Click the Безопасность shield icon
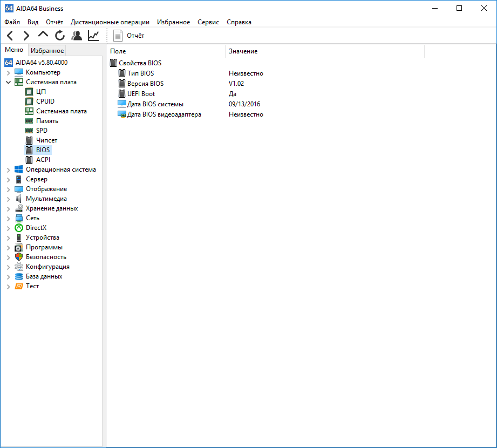Image resolution: width=497 pixels, height=448 pixels. (19, 257)
